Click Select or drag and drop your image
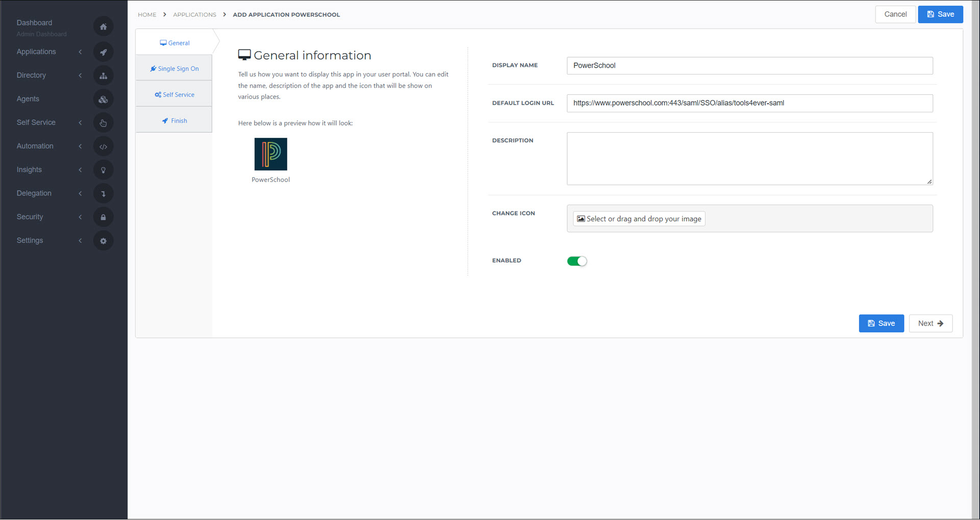Screen dimensions: 980x520 639,219
